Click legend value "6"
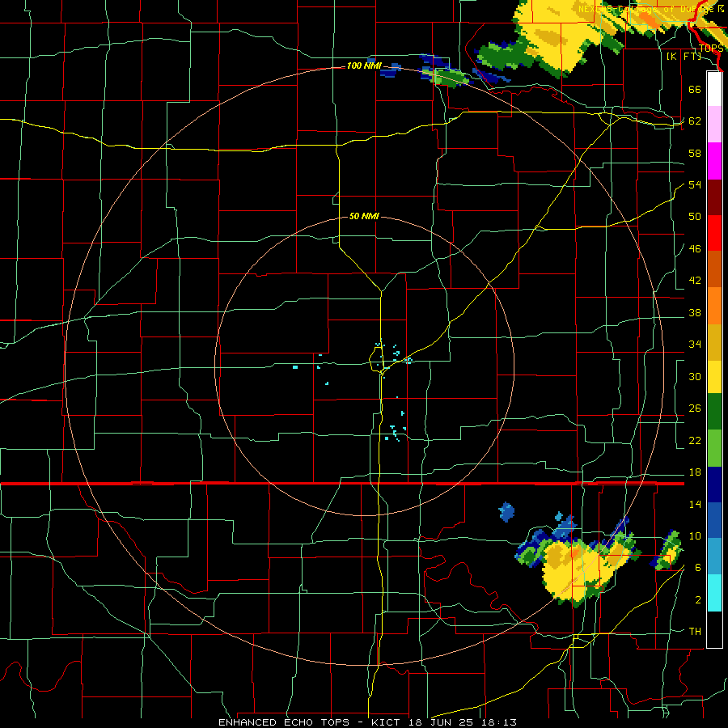The height and width of the screenshot is (728, 728). (x=697, y=568)
